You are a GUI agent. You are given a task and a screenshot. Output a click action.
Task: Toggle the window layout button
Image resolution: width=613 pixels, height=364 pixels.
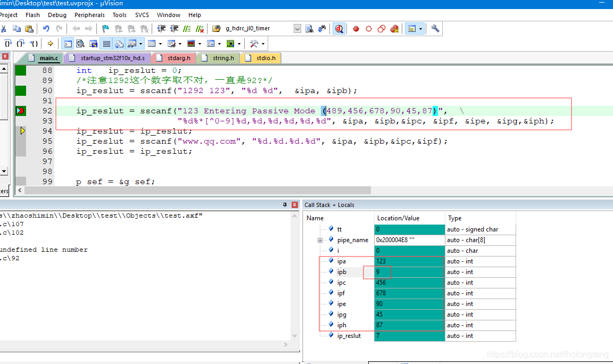[x=412, y=29]
